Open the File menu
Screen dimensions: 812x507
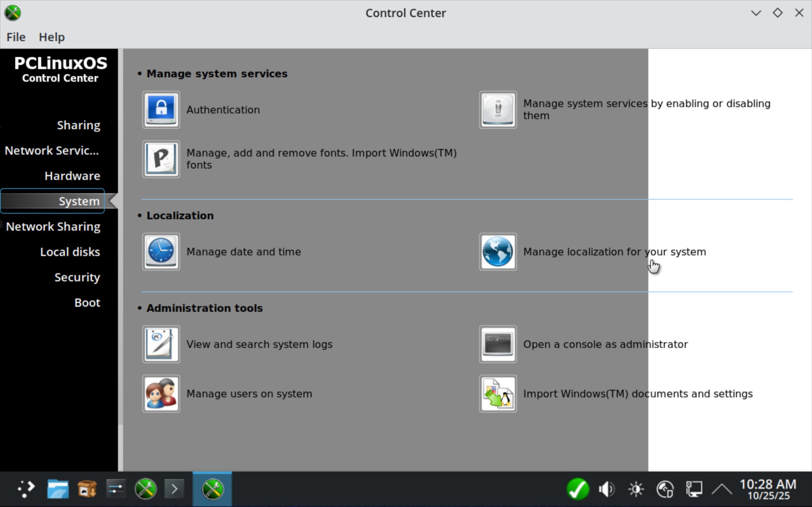point(16,37)
